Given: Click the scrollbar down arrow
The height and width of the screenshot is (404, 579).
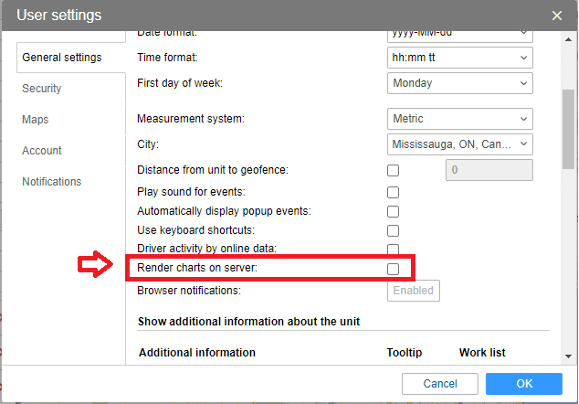Looking at the screenshot, I should [568, 356].
